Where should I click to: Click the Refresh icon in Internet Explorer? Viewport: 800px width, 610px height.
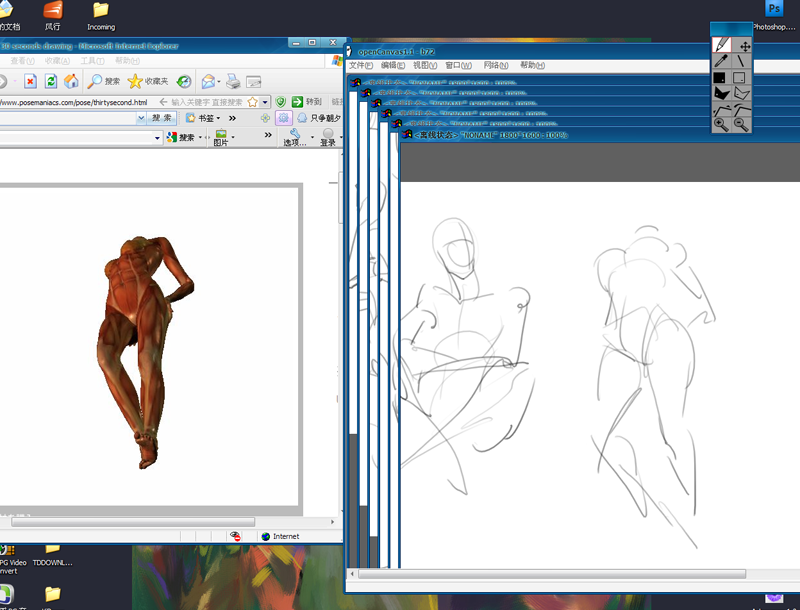pyautogui.click(x=51, y=81)
